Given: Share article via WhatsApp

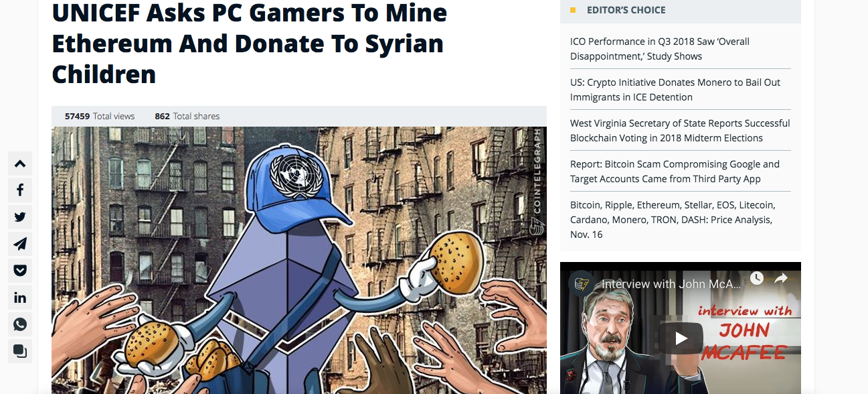Looking at the screenshot, I should click(x=20, y=324).
